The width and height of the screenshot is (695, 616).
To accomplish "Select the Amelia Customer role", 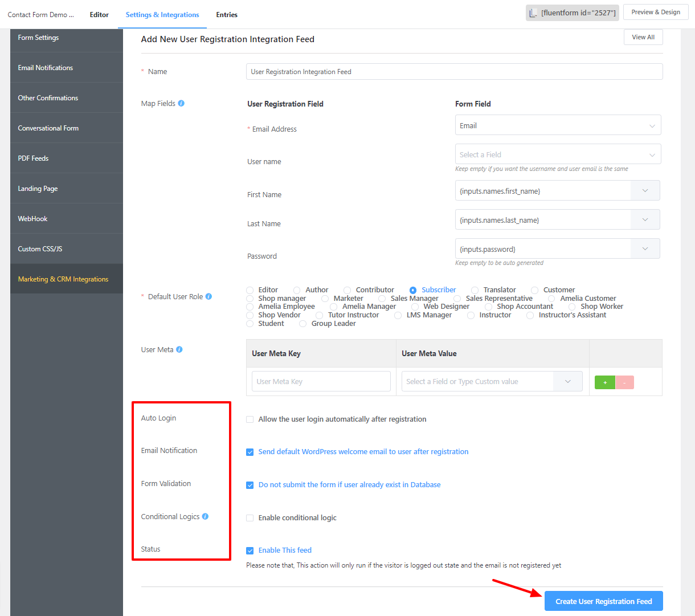I will pyautogui.click(x=551, y=299).
